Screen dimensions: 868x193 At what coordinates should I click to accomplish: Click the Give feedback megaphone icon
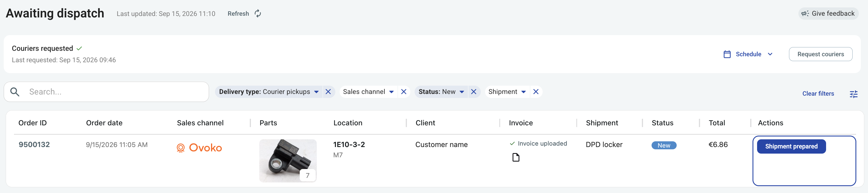[x=805, y=13]
